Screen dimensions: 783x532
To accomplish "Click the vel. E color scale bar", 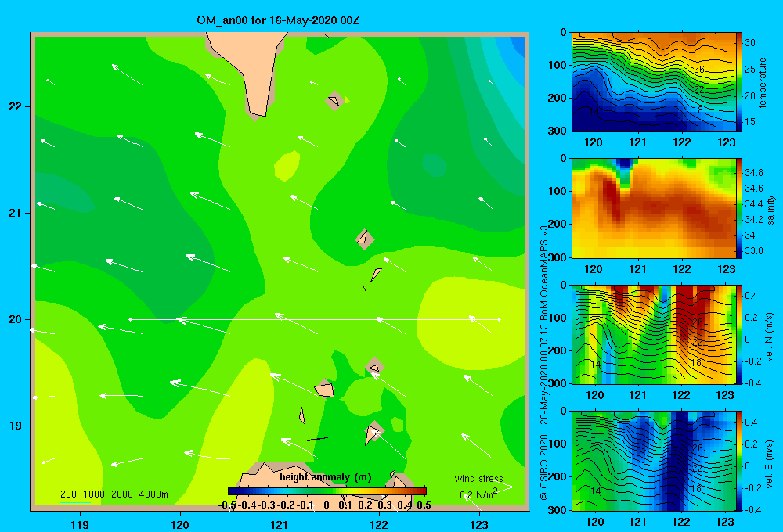I will [x=739, y=461].
